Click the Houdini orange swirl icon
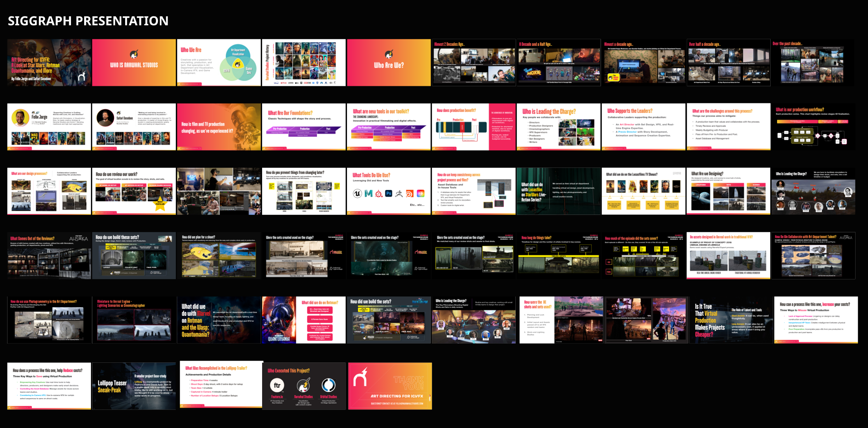Image resolution: width=868 pixels, height=428 pixels. coord(410,194)
